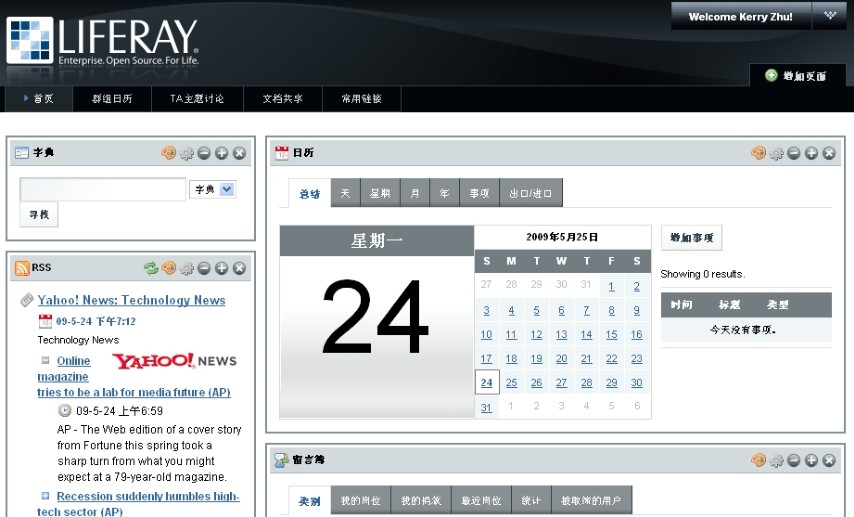
Task: Open Yahoo! News: Technology News link
Action: [x=131, y=300]
